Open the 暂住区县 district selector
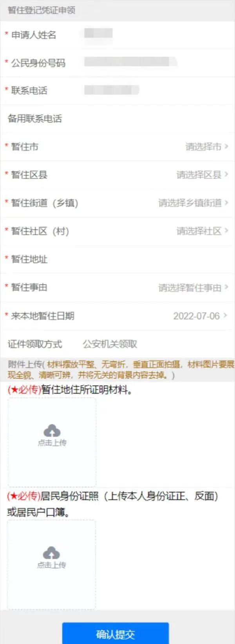 click(x=117, y=175)
